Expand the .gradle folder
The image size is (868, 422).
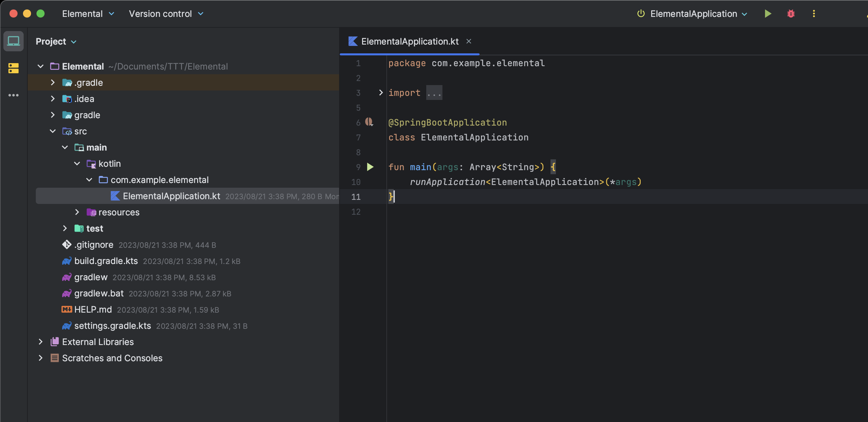click(53, 82)
